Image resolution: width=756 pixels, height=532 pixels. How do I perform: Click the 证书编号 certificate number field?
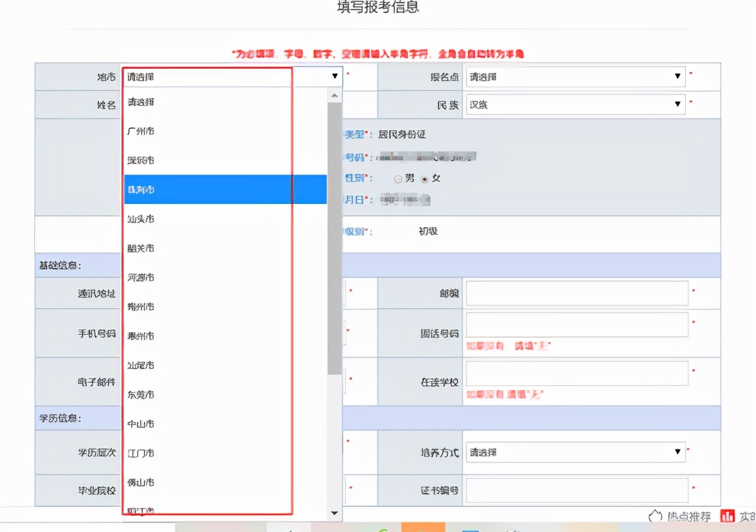tap(575, 490)
